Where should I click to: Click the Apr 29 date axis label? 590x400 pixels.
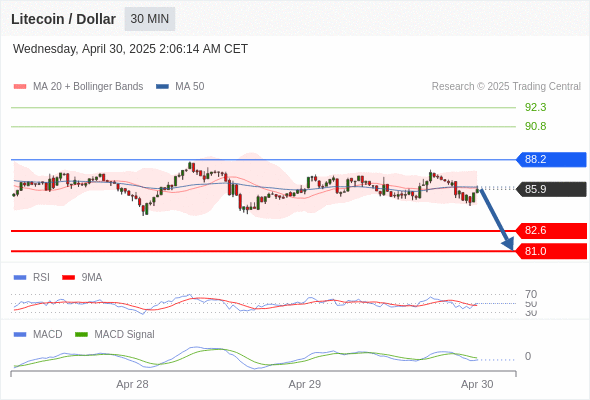pos(305,385)
